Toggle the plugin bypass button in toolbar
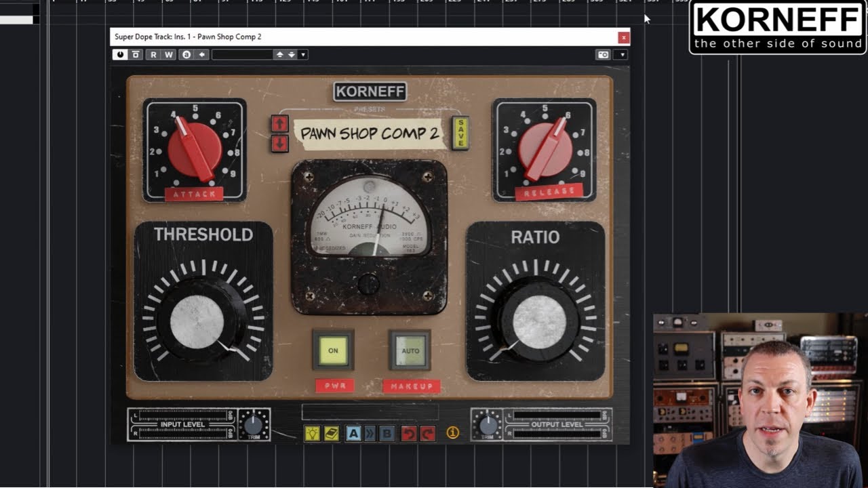The width and height of the screenshot is (868, 488). (136, 55)
